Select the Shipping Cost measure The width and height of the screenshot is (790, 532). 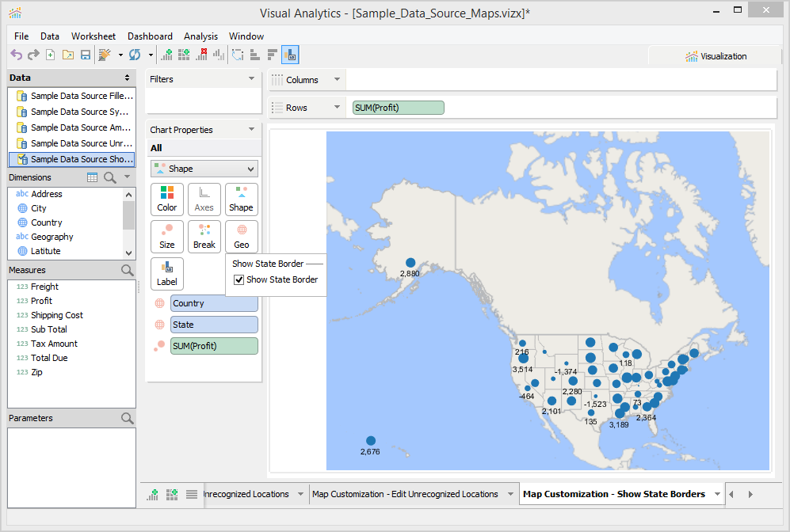click(57, 315)
